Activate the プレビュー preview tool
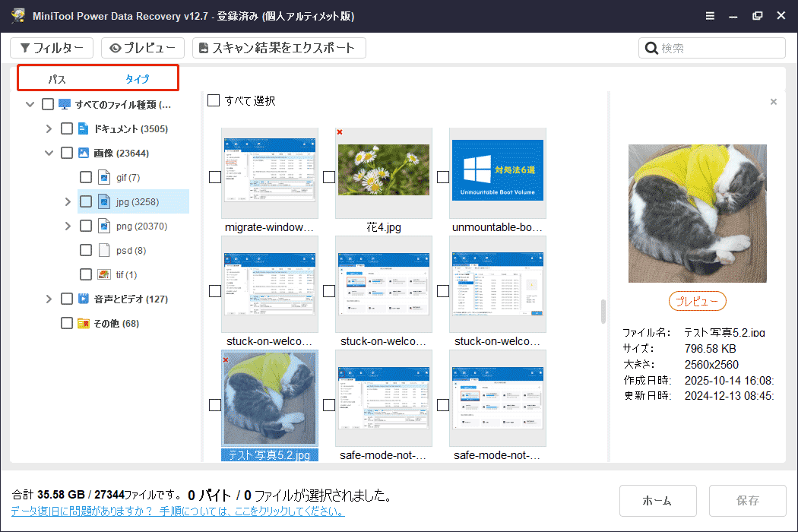Viewport: 798px width, 532px height. (x=143, y=47)
